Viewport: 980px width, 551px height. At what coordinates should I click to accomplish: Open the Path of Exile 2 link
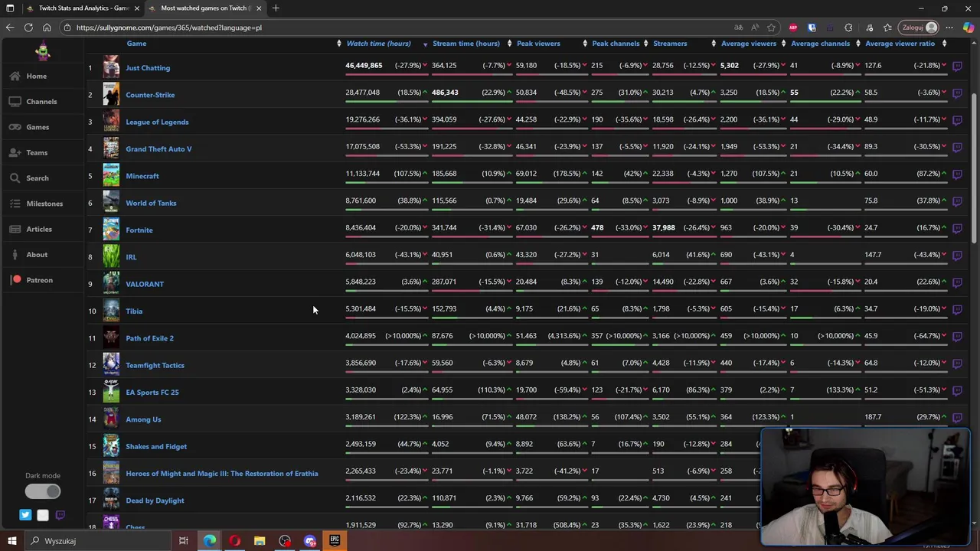(x=149, y=338)
